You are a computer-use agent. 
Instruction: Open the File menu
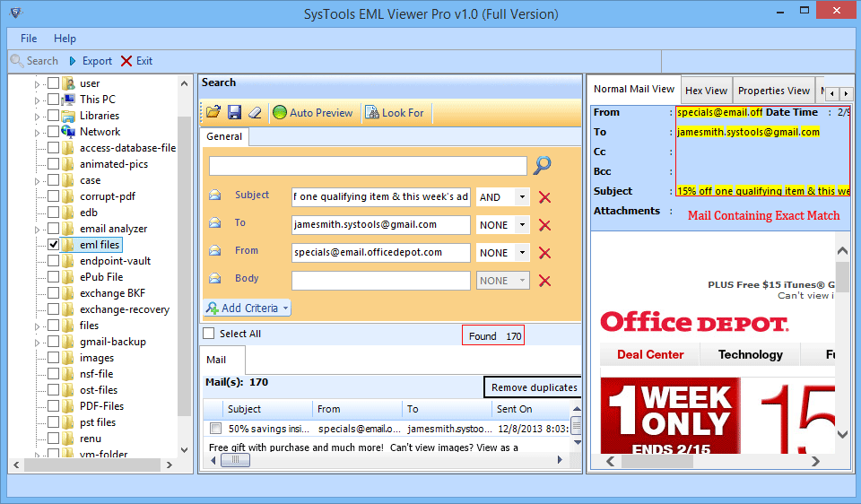pyautogui.click(x=29, y=39)
